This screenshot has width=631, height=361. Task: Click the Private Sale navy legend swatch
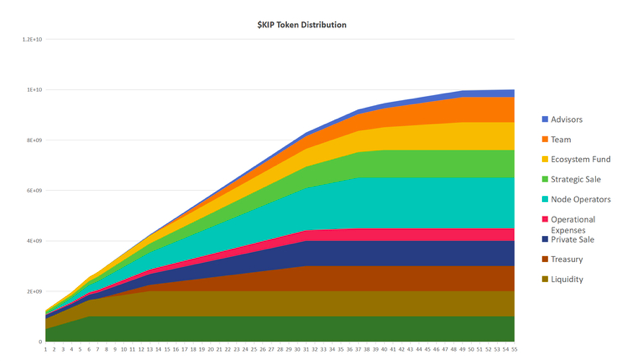pyautogui.click(x=545, y=239)
